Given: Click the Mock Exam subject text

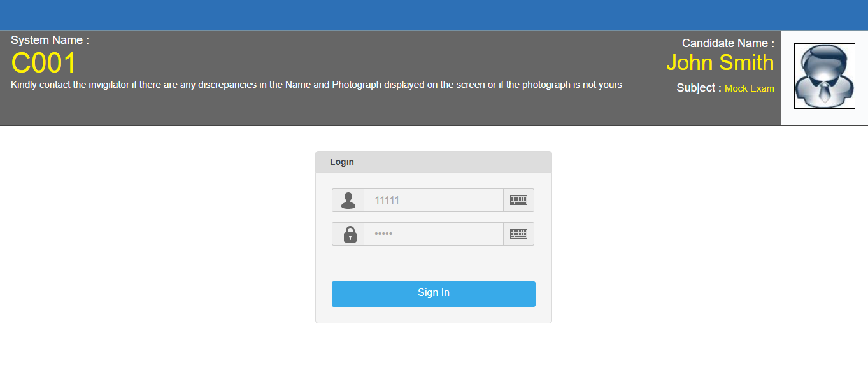Looking at the screenshot, I should (749, 88).
